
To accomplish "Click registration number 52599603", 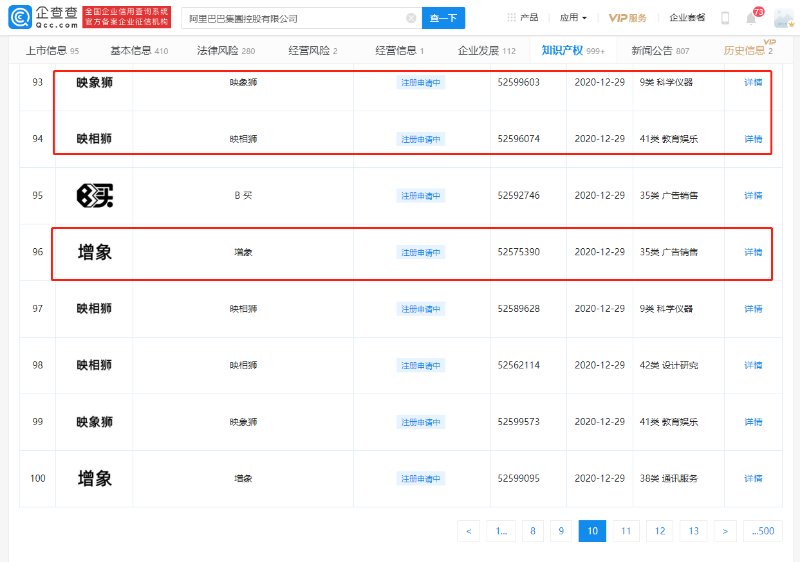I will pyautogui.click(x=518, y=83).
